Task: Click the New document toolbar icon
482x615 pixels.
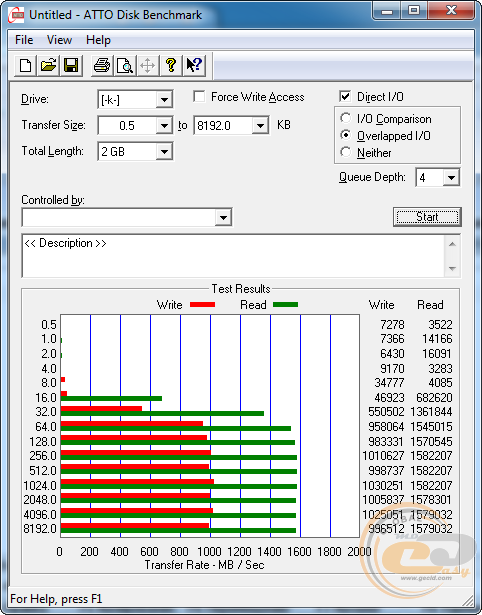Action: pos(25,65)
